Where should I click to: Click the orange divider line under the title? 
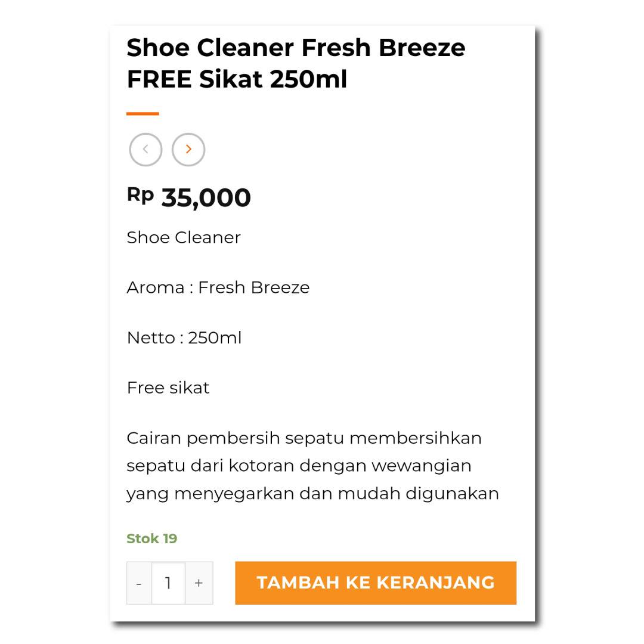click(143, 113)
